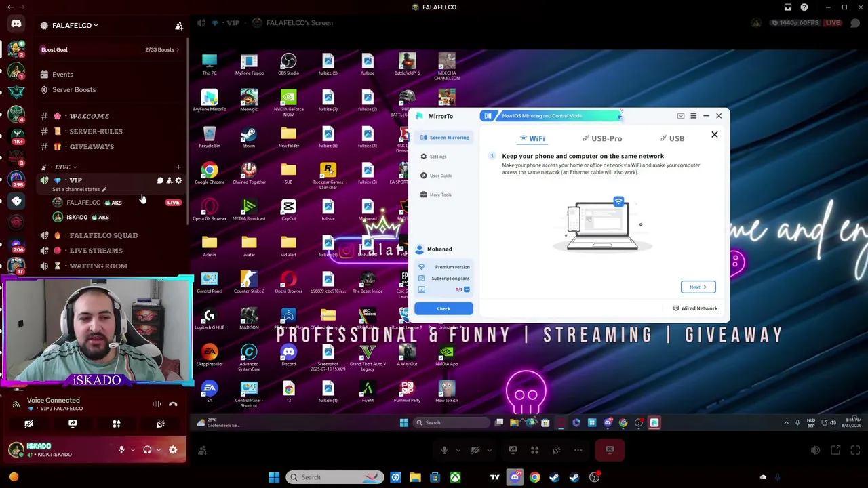Image resolution: width=868 pixels, height=488 pixels.
Task: Open the MirrorTo mail feedback icon
Action: tap(681, 116)
